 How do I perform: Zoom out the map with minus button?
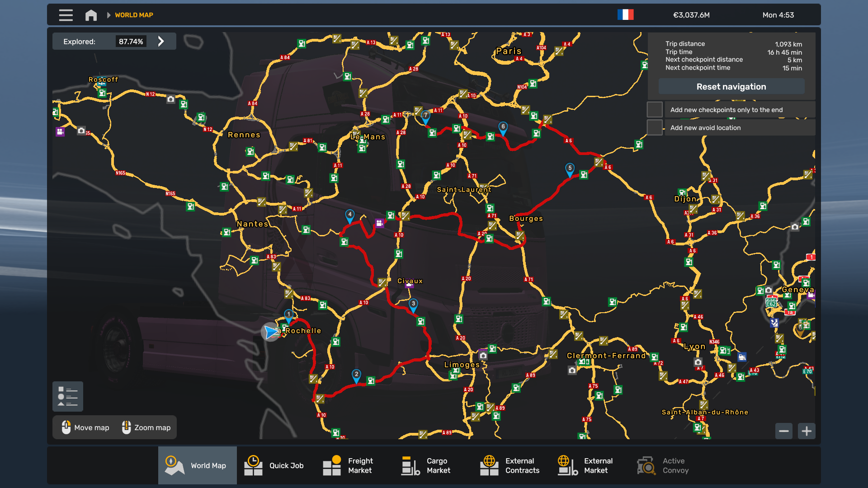click(x=784, y=431)
